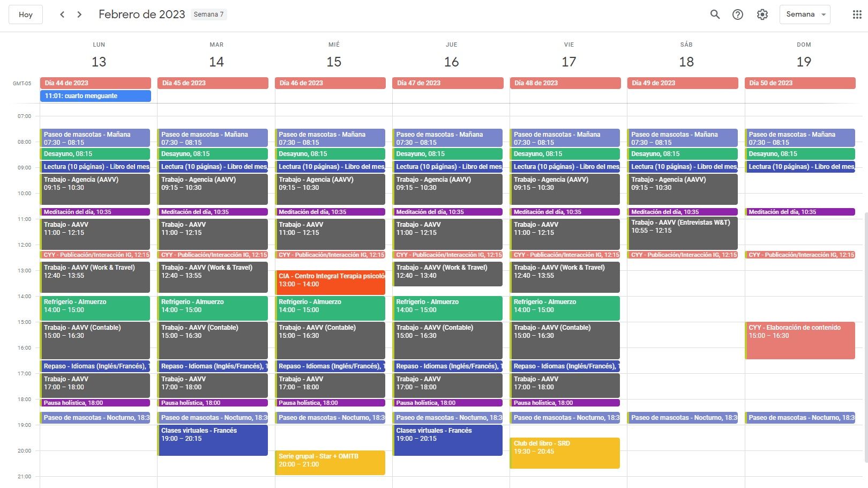Open Friday's 'Trabajo - AAVV (Contable)' event
Viewport: 868px width, 488px height.
pos(565,341)
